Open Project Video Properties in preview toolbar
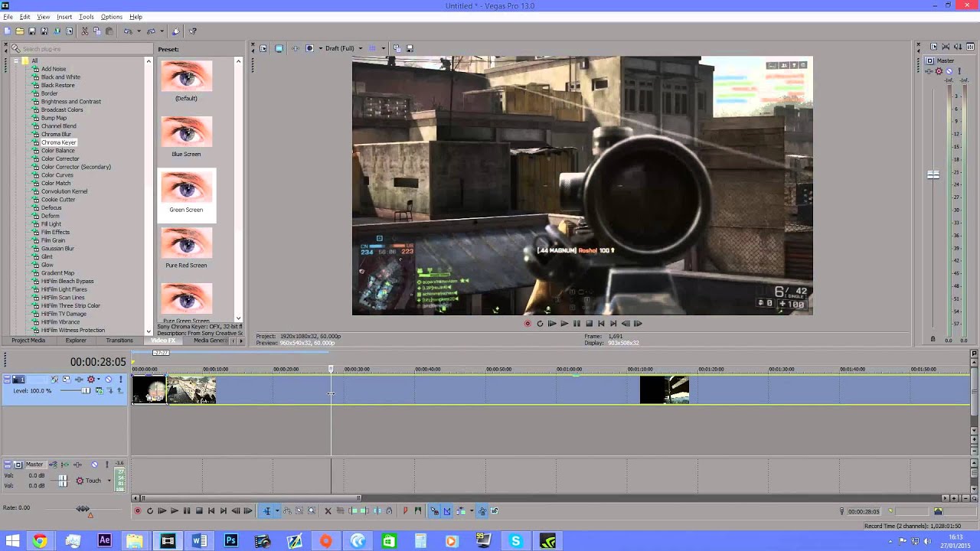980x551 pixels. coord(263,48)
